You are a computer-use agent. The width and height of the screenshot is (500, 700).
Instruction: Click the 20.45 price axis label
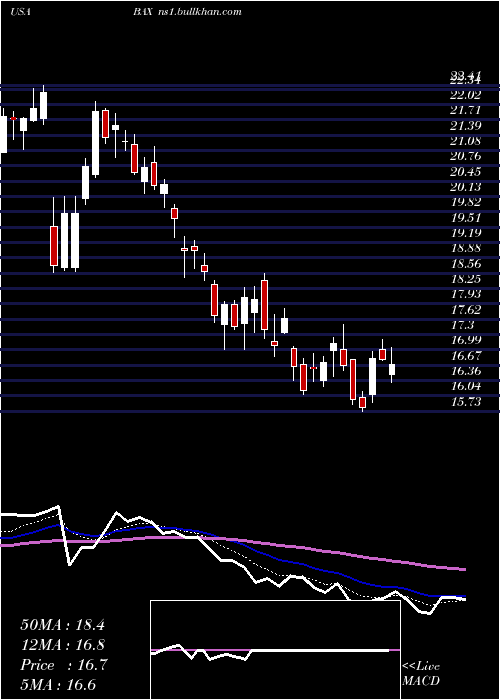465,172
